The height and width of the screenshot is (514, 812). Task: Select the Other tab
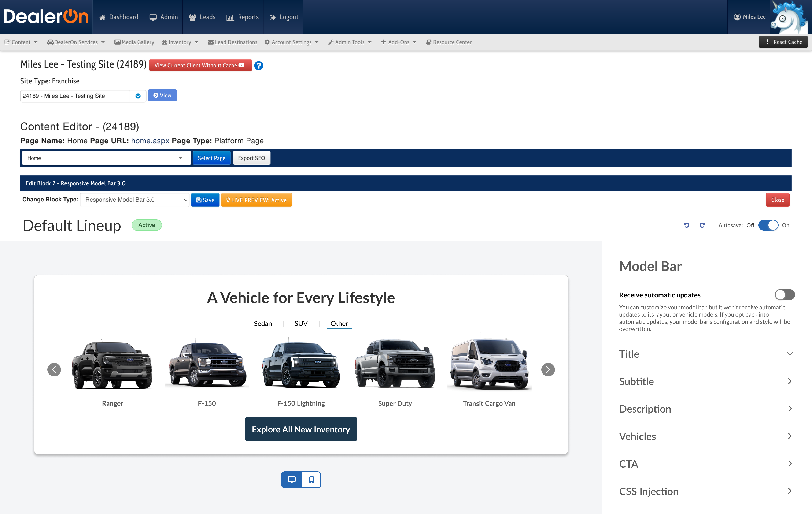point(339,324)
